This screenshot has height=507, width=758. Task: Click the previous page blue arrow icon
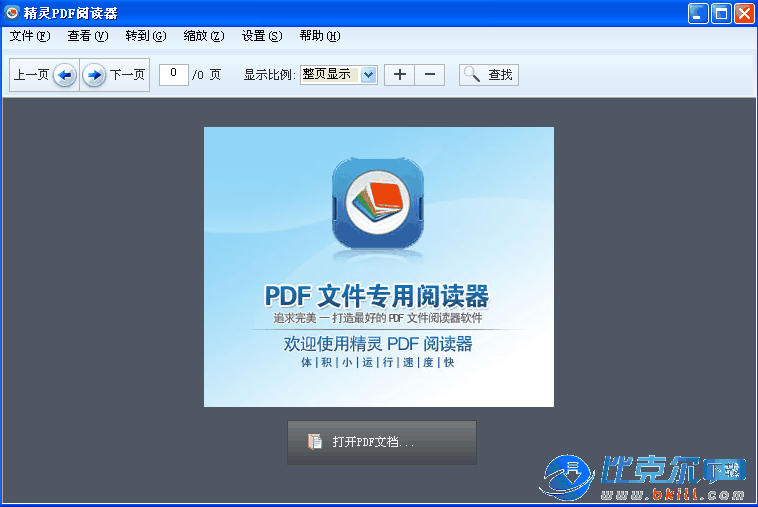[64, 75]
